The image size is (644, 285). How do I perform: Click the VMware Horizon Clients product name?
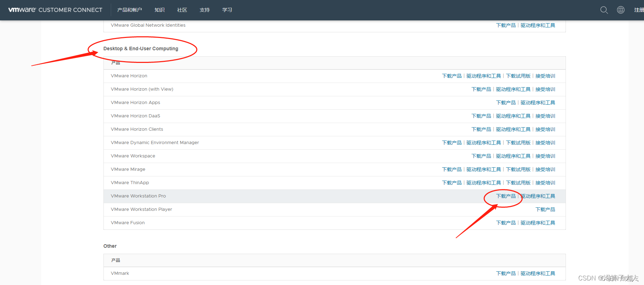[x=137, y=129]
